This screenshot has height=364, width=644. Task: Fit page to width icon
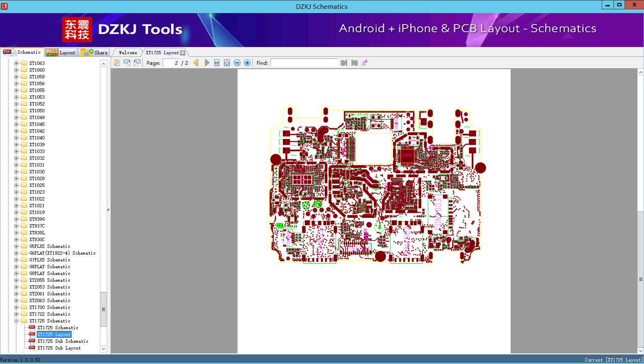point(217,63)
